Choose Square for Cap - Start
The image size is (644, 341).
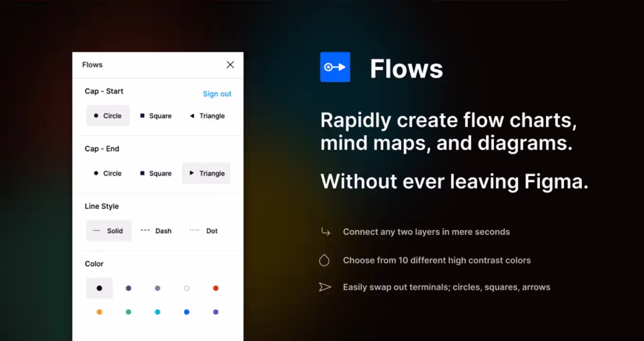[x=156, y=116]
